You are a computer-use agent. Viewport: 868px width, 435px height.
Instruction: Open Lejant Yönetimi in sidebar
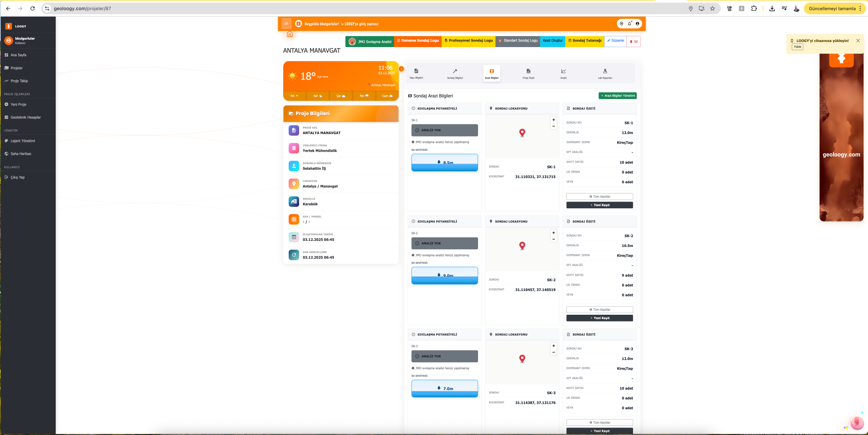(x=22, y=141)
